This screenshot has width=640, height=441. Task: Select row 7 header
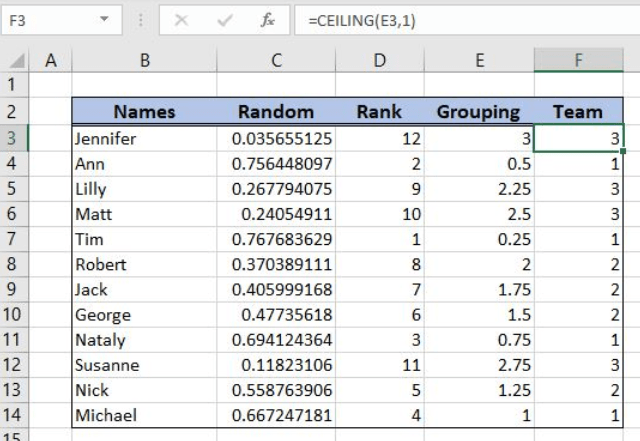click(14, 239)
